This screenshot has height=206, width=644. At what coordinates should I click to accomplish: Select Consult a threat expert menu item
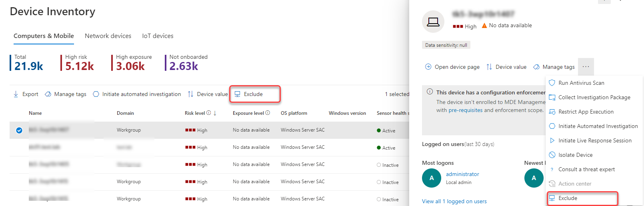point(594,169)
